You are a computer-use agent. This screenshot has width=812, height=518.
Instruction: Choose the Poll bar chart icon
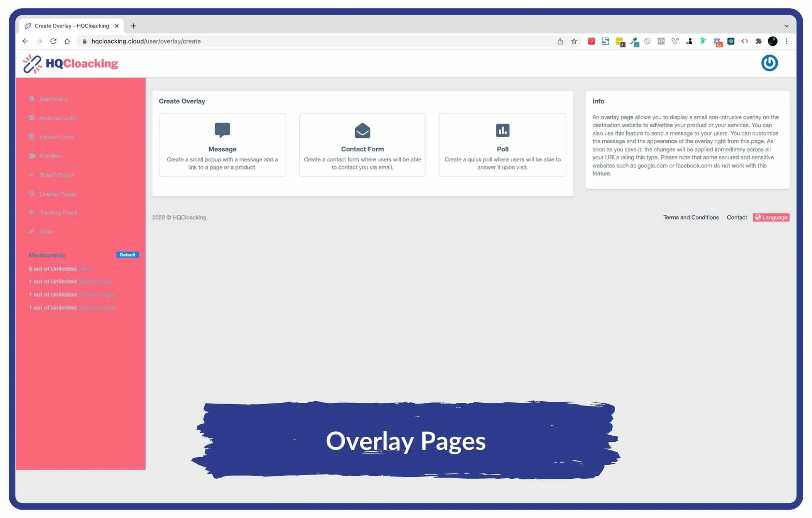502,130
